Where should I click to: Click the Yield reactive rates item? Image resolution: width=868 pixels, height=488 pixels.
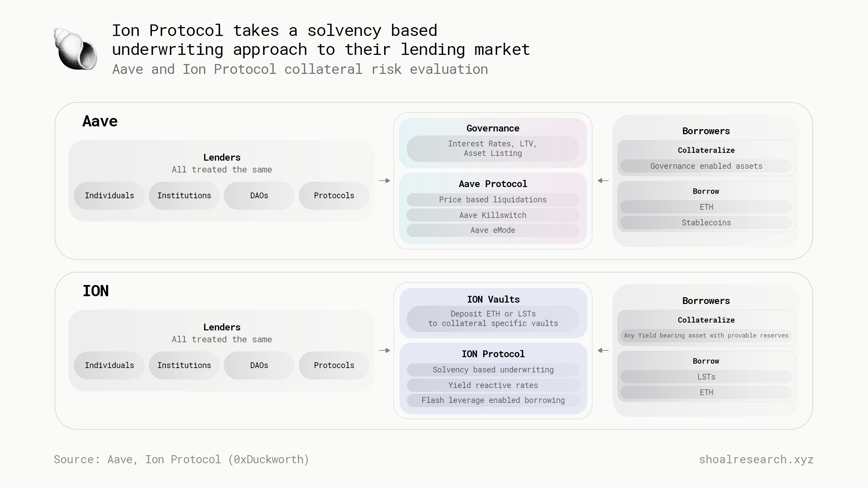coord(493,385)
